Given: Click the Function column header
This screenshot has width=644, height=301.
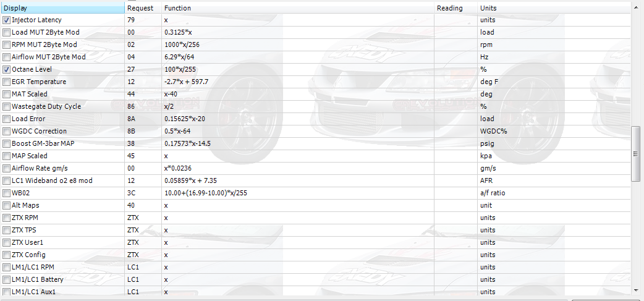Looking at the screenshot, I should [x=297, y=8].
